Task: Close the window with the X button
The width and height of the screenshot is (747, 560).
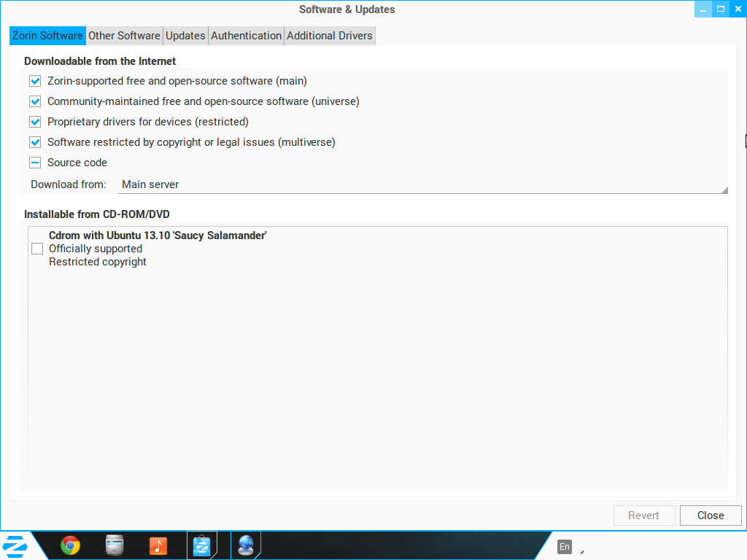Action: tap(738, 9)
